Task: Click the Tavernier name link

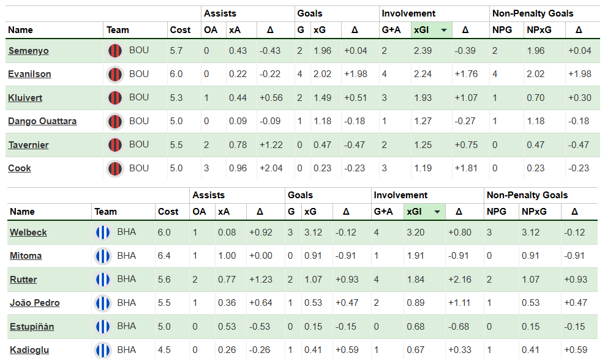Action: [28, 145]
